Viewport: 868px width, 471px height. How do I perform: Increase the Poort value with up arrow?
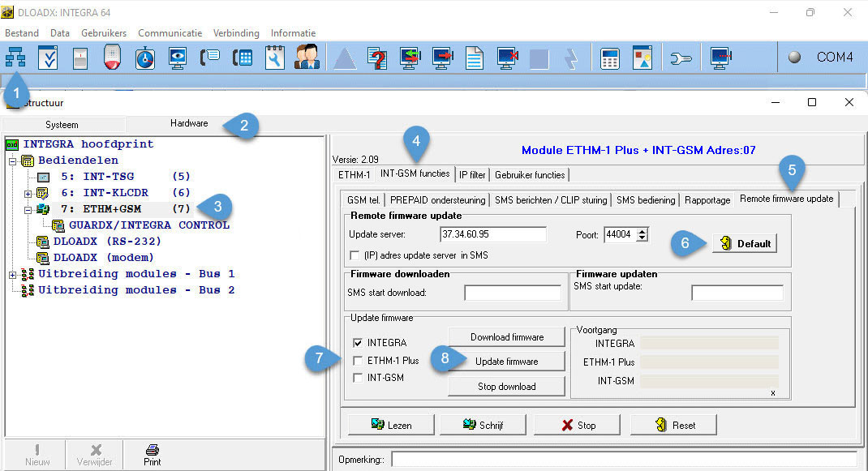[642, 231]
